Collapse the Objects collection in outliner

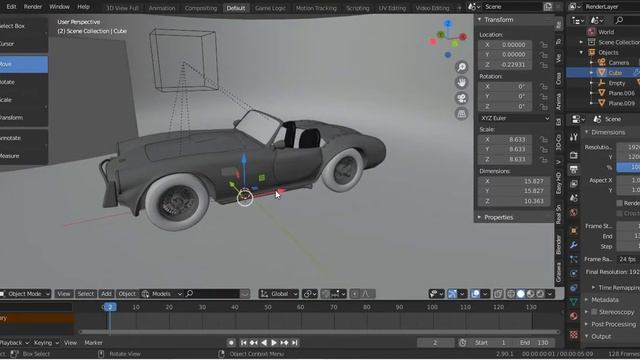pos(581,52)
